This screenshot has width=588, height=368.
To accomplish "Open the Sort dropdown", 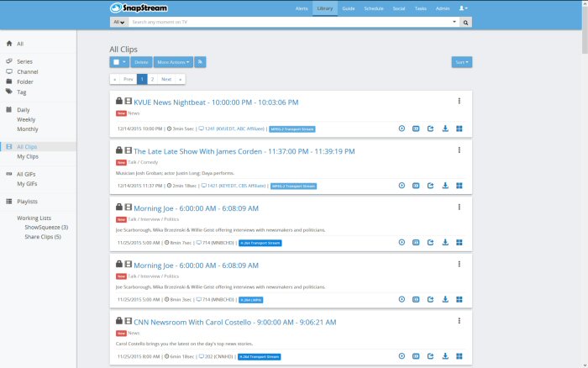I will [462, 62].
